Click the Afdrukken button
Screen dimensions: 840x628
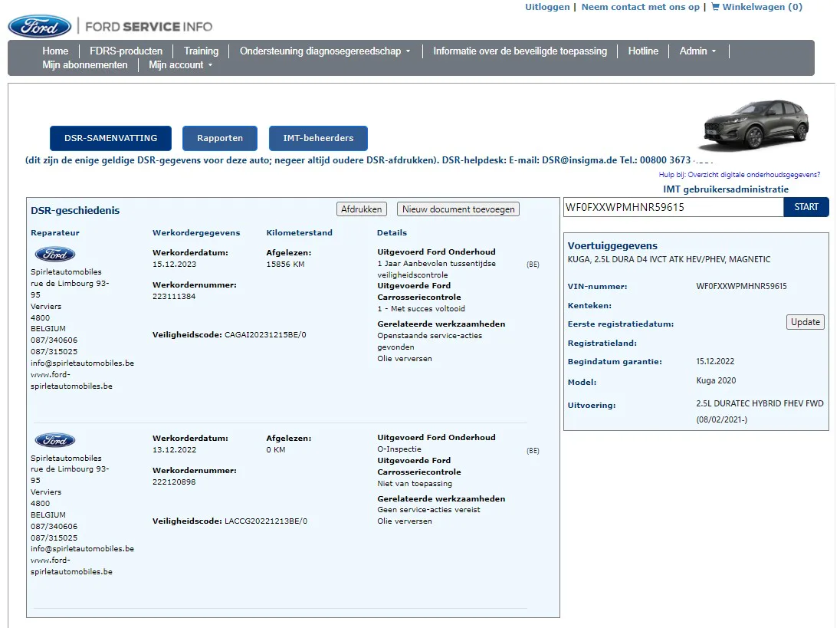point(362,209)
